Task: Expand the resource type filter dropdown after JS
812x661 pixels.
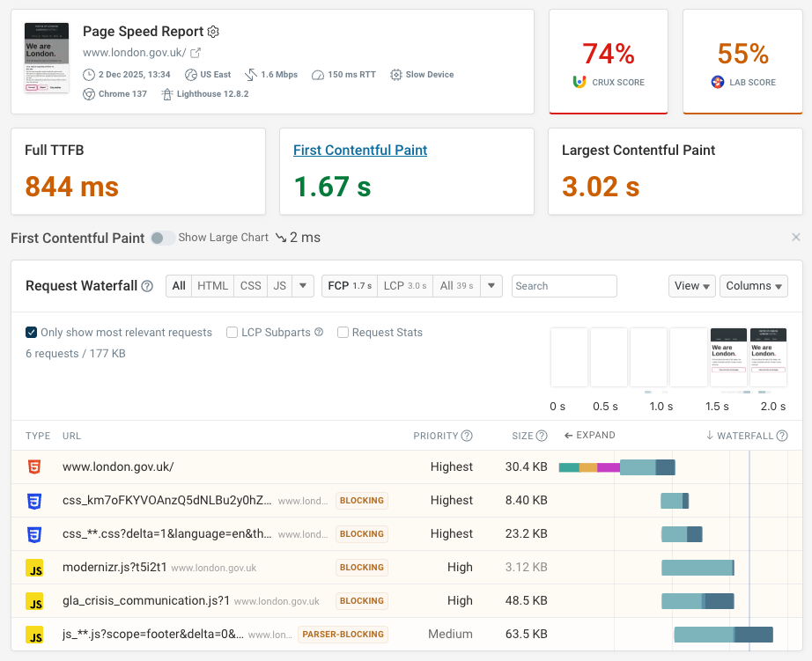Action: [303, 286]
